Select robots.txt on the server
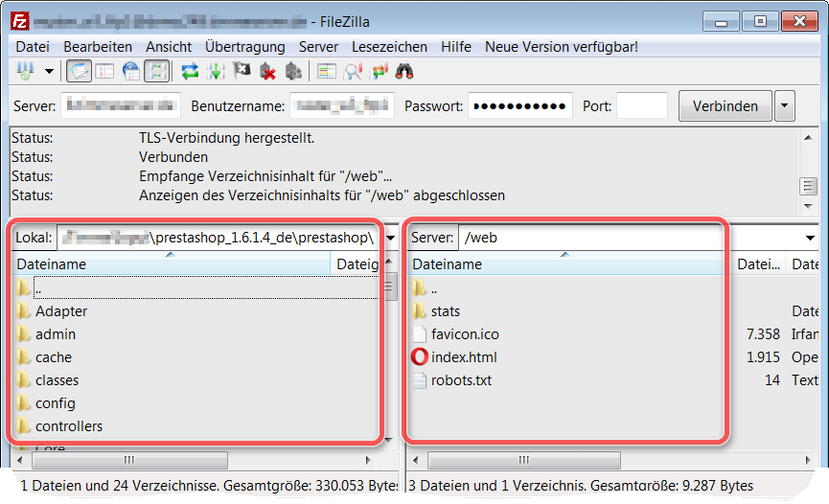829x504 pixels. [462, 380]
